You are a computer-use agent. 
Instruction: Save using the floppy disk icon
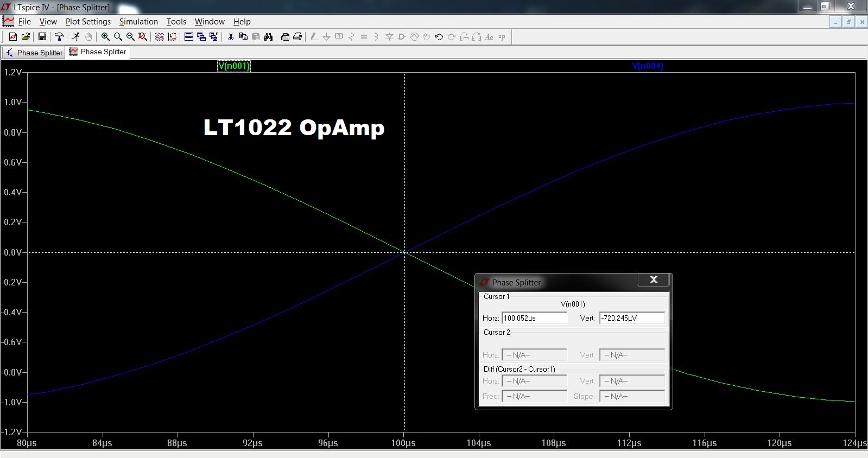[x=42, y=37]
